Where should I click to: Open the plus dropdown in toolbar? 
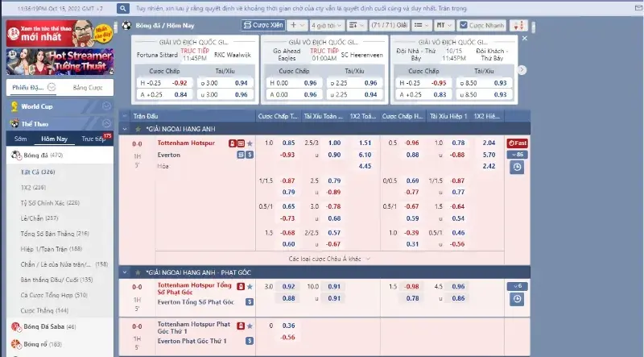click(x=297, y=25)
